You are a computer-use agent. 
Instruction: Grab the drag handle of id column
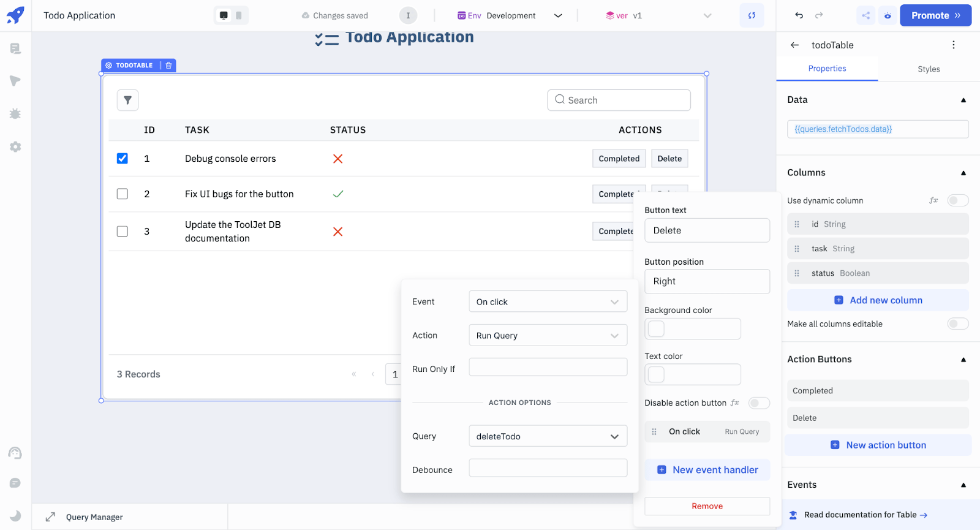point(797,224)
